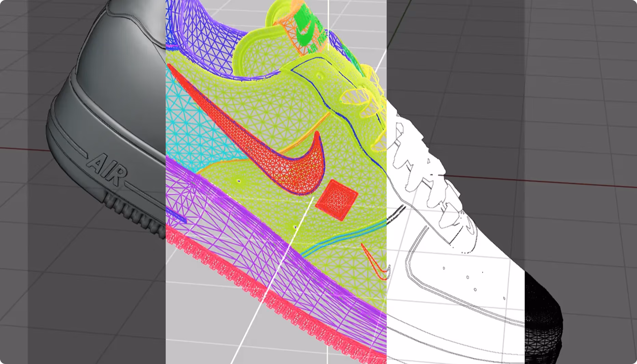Select the red square patch beside the swoosh

[x=337, y=200]
